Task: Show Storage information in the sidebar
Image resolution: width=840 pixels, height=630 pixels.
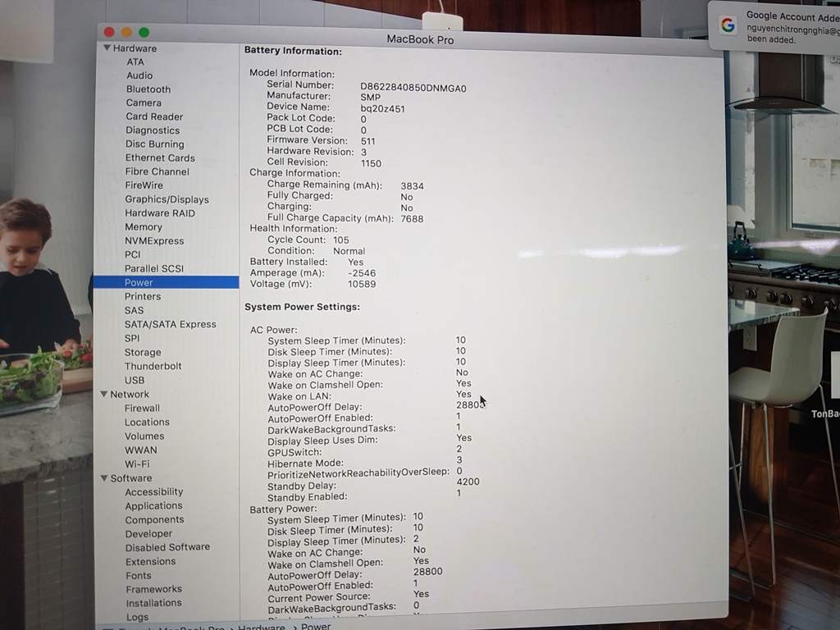Action: (143, 353)
